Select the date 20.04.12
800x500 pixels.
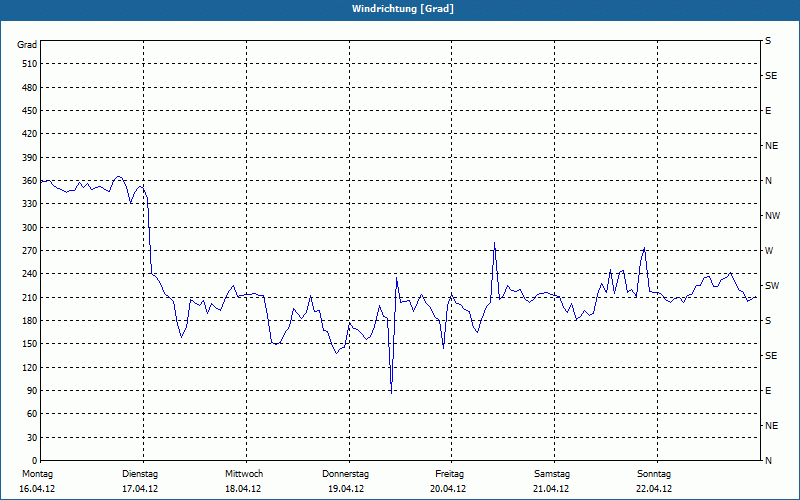(x=448, y=489)
